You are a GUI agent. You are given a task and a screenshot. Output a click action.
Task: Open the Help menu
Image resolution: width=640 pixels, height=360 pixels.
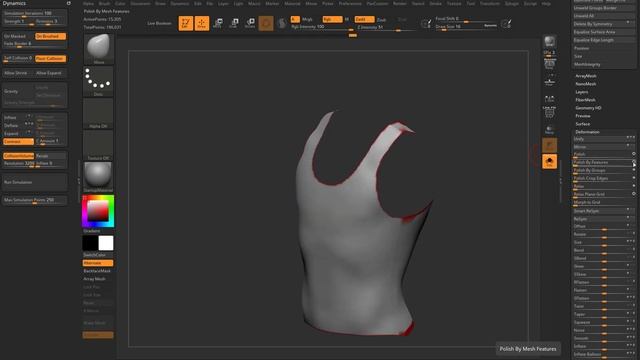pyautogui.click(x=546, y=3)
